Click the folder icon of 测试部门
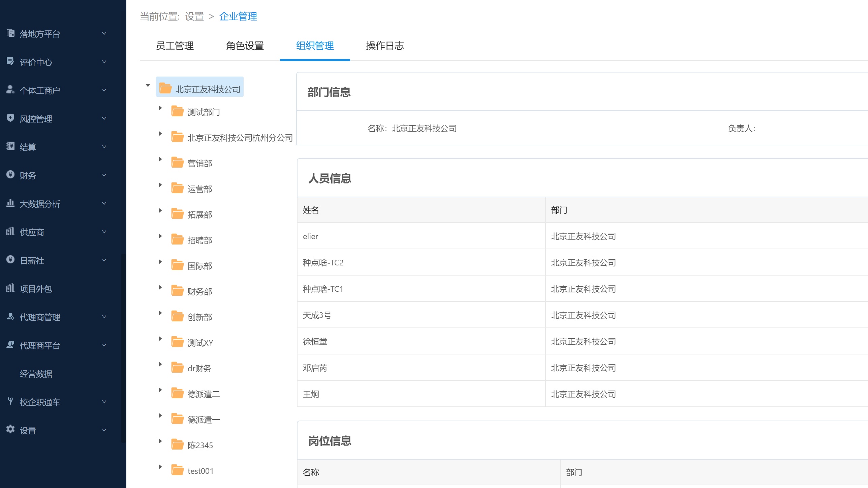 177,111
